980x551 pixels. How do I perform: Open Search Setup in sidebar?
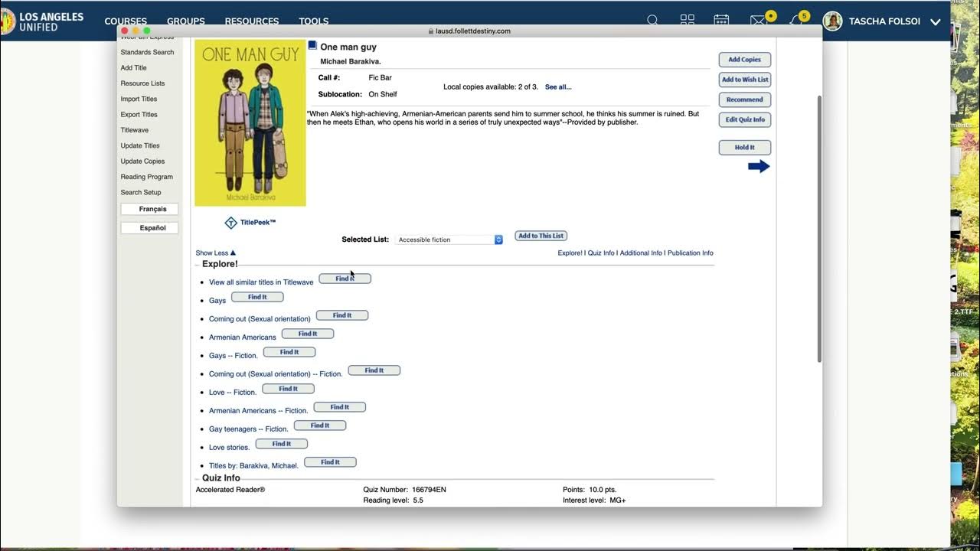[141, 192]
